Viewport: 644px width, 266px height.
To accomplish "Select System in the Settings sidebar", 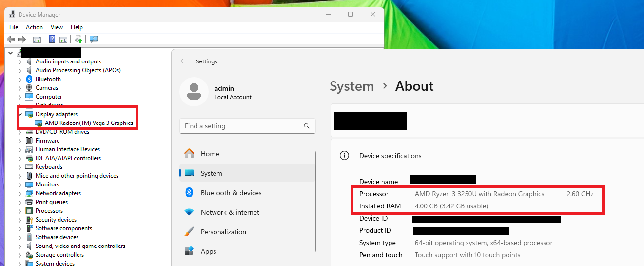I will click(x=248, y=173).
